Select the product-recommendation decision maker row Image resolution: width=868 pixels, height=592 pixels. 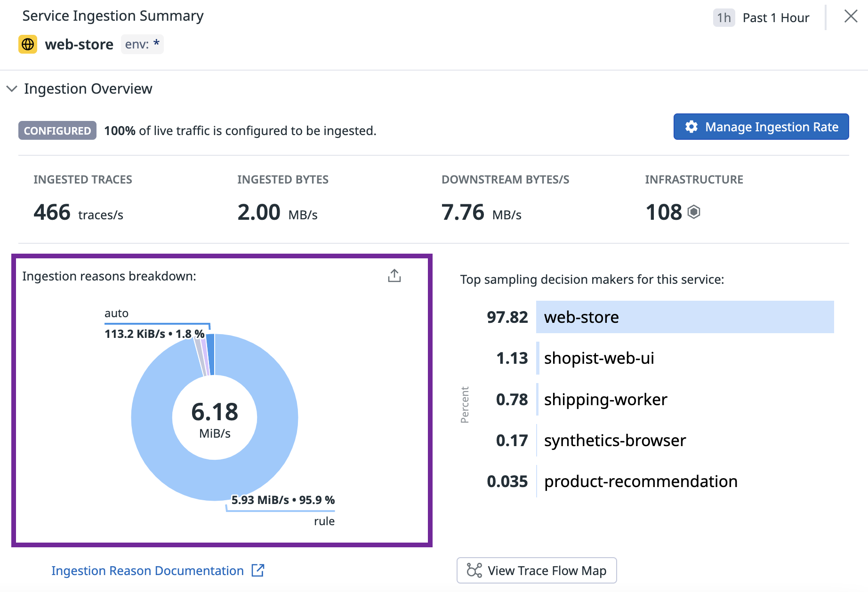[640, 481]
